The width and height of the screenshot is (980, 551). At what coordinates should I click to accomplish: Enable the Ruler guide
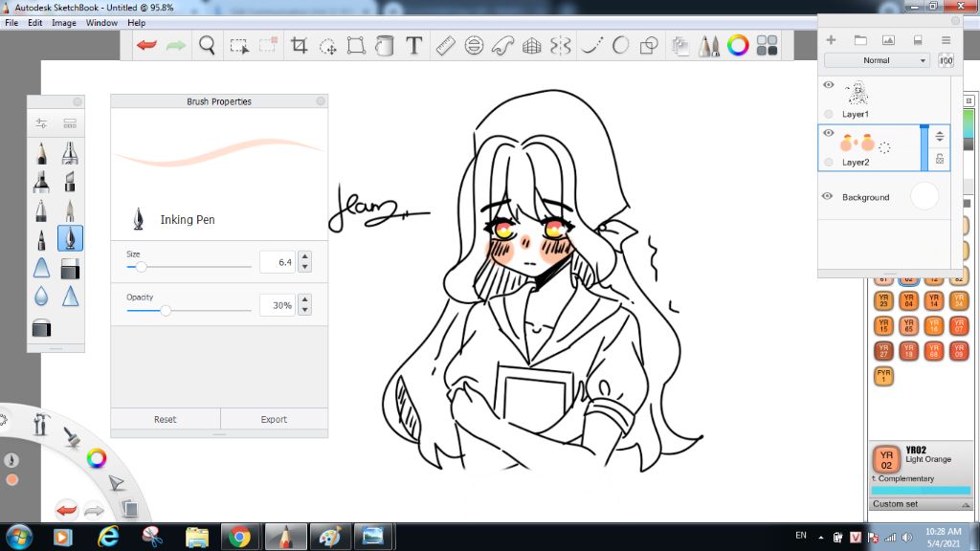445,46
